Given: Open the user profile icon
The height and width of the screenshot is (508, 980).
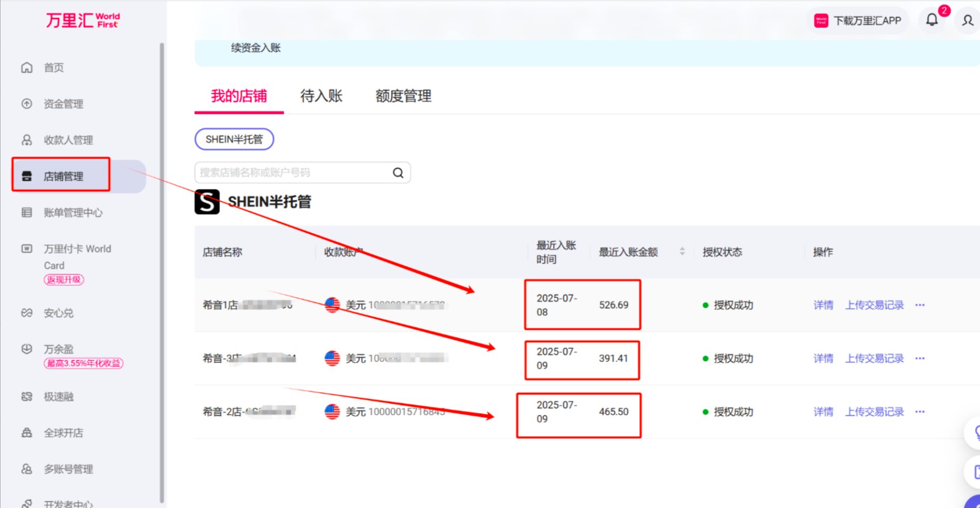Looking at the screenshot, I should coord(967,21).
